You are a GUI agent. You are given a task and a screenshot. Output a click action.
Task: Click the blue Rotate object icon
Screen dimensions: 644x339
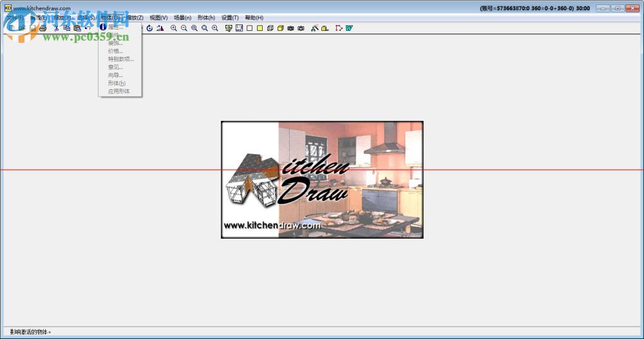pyautogui.click(x=149, y=28)
